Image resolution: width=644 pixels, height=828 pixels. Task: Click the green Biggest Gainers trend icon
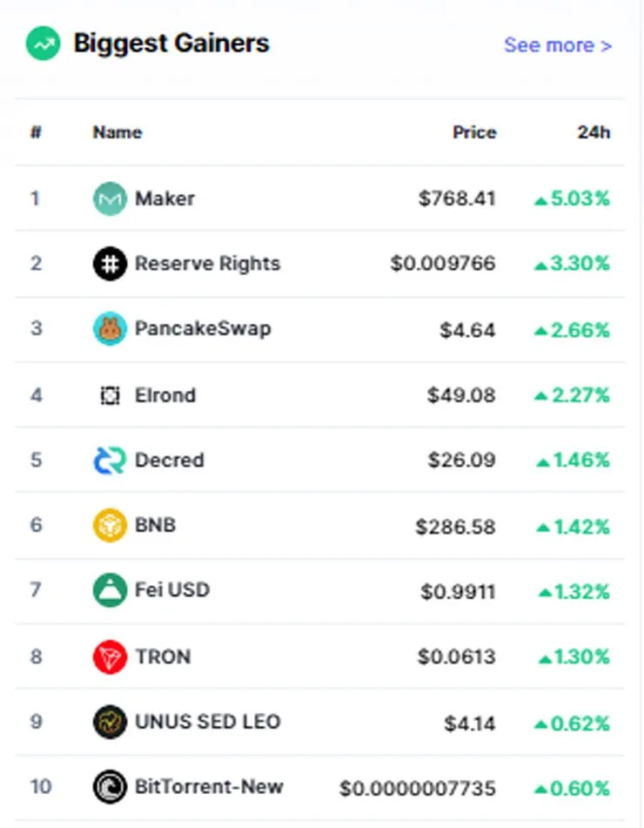pyautogui.click(x=44, y=44)
